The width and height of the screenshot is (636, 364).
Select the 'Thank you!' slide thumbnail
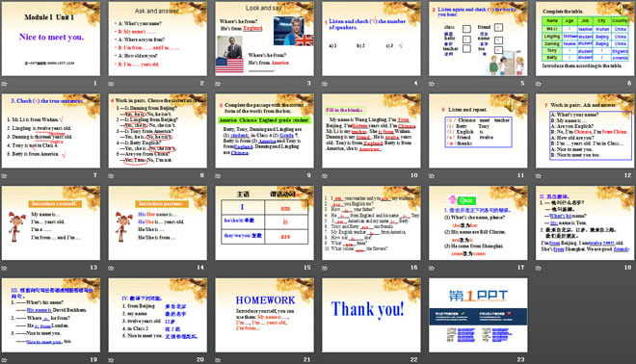[x=371, y=315]
